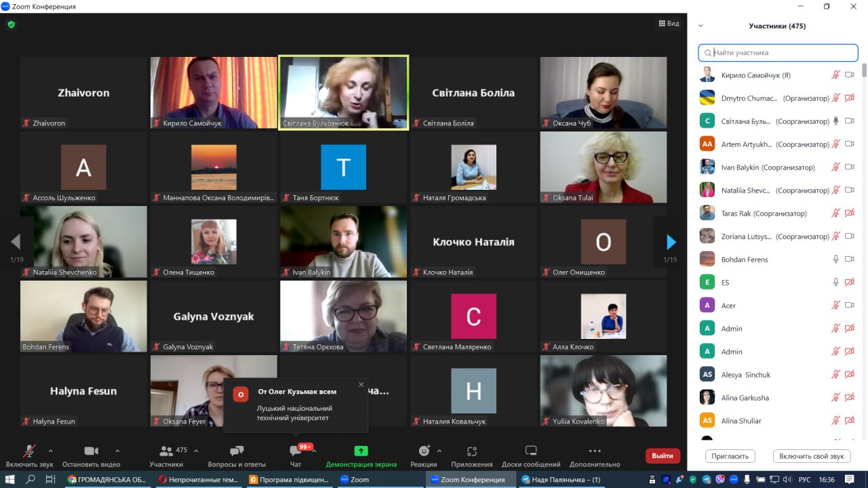868x488 pixels.
Task: Click the microphone icon above Включить звук
Action: (x=29, y=451)
